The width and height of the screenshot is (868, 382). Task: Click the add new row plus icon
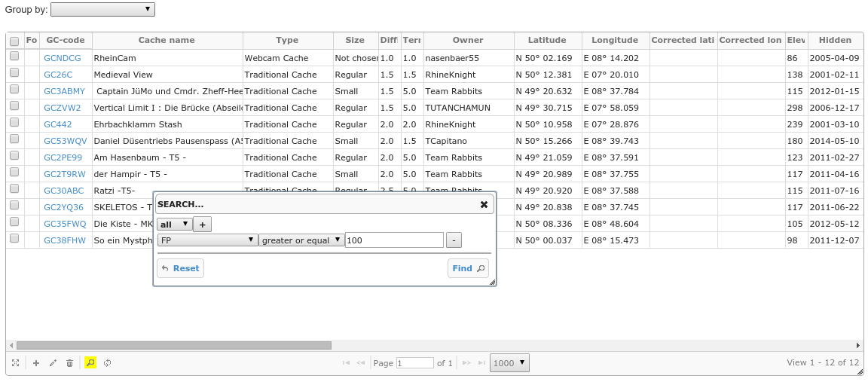(36, 363)
